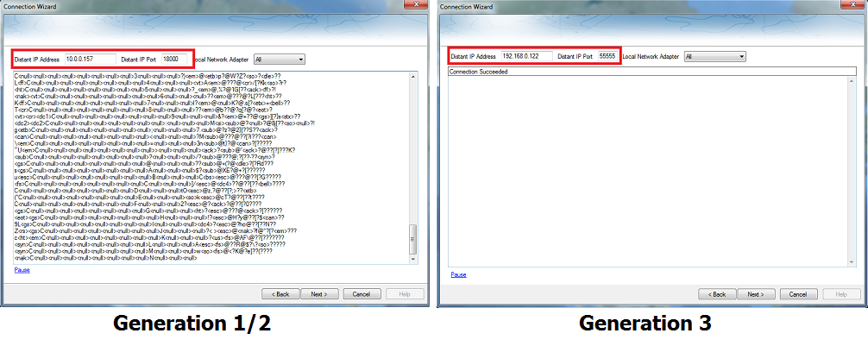The height and width of the screenshot is (346, 868).
Task: Go Back in the Generation 3 wizard
Action: [x=715, y=294]
